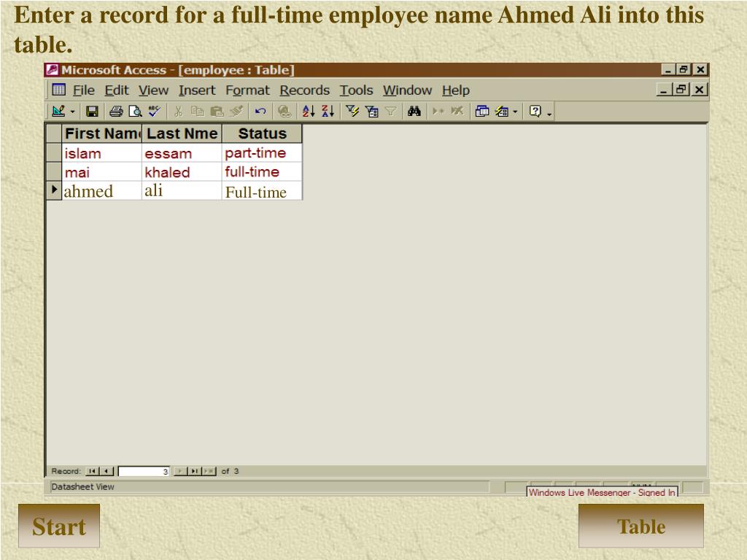Click the select-all corner box of datasheet
747x560 pixels.
(54, 134)
